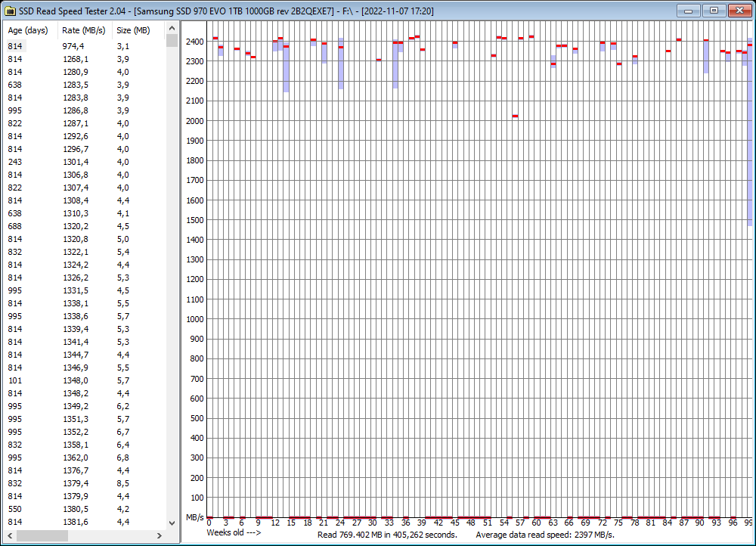Click the low red marker near week 57

pyautogui.click(x=516, y=115)
